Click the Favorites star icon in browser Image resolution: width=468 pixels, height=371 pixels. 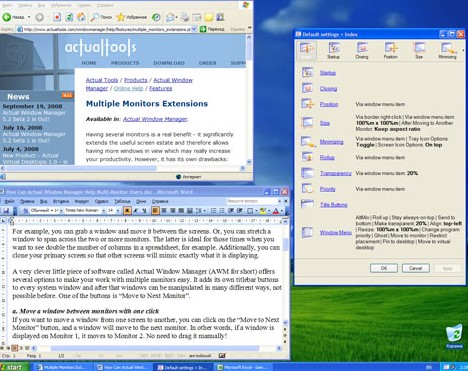pyautogui.click(x=121, y=17)
